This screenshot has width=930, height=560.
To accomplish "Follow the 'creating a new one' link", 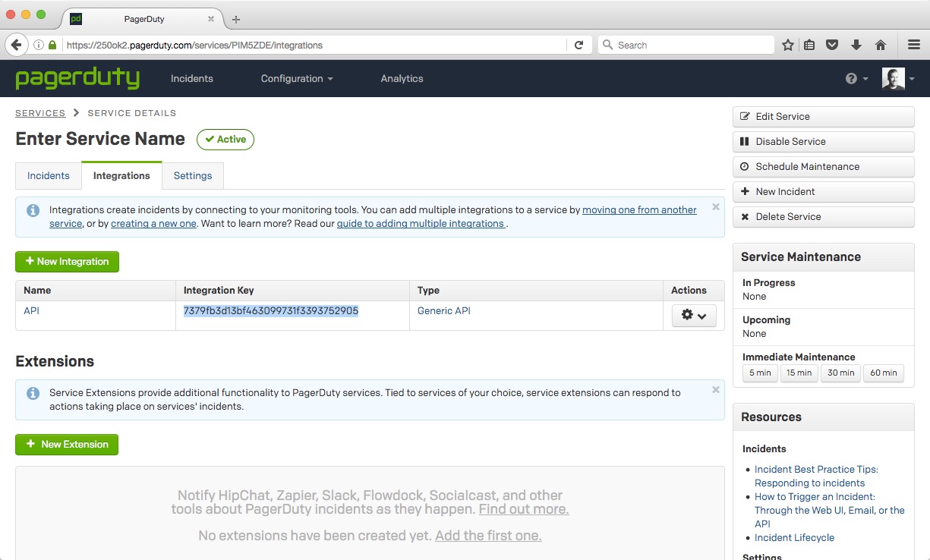I will (153, 223).
